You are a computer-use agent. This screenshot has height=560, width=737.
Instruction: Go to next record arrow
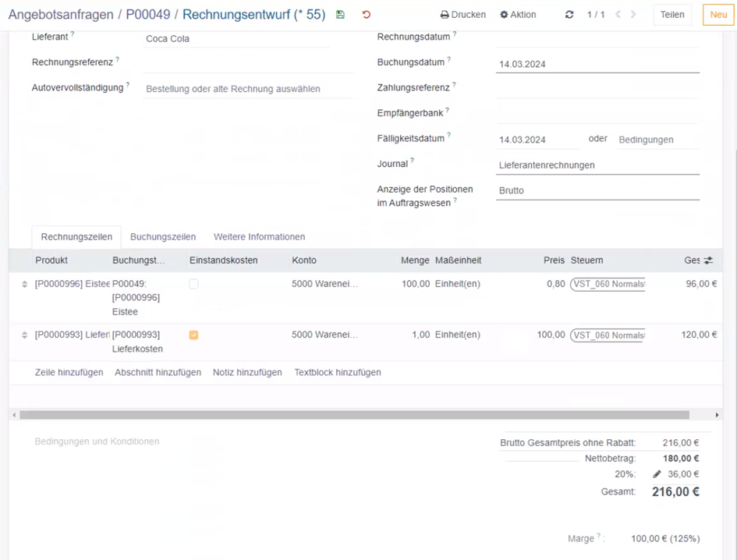point(633,15)
